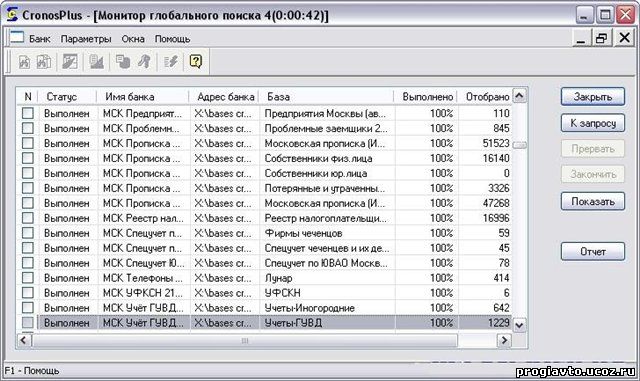Click the Прервать button
The height and width of the screenshot is (381, 640).
(593, 149)
